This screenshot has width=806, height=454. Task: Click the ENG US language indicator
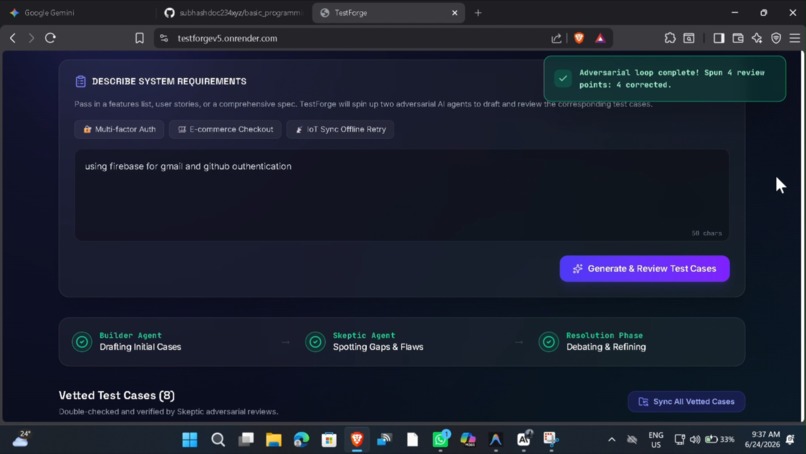[656, 440]
